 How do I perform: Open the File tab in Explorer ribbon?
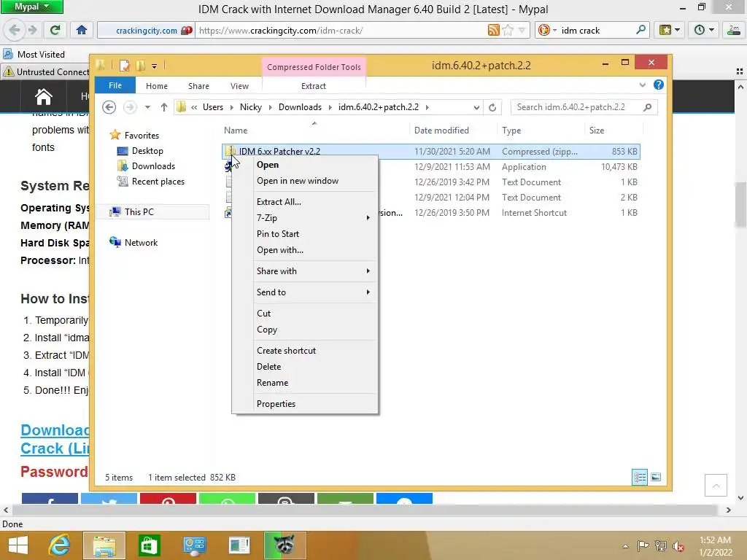point(115,85)
